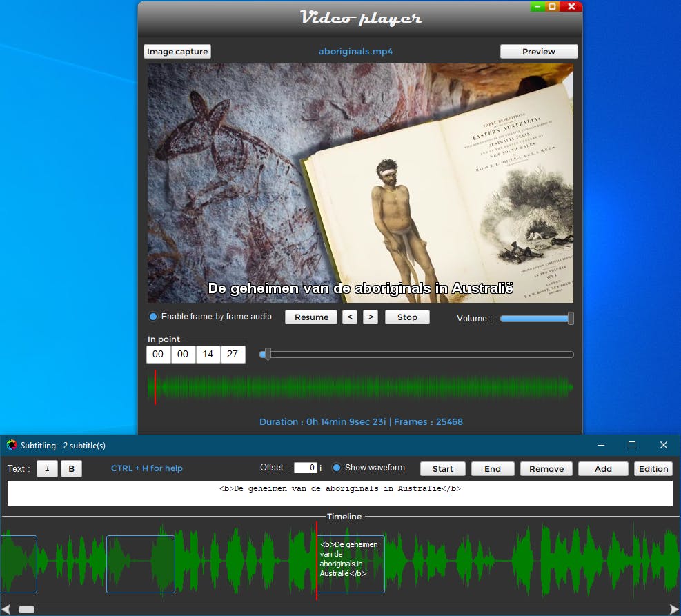Open the Preview in Video player
The image size is (681, 616).
tap(539, 52)
